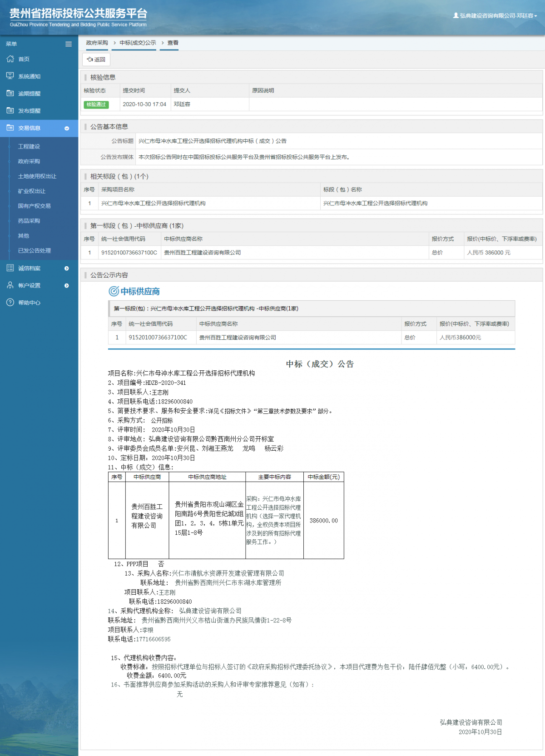
Task: Click submission time 2020-10-30 17:04
Action: [x=144, y=104]
